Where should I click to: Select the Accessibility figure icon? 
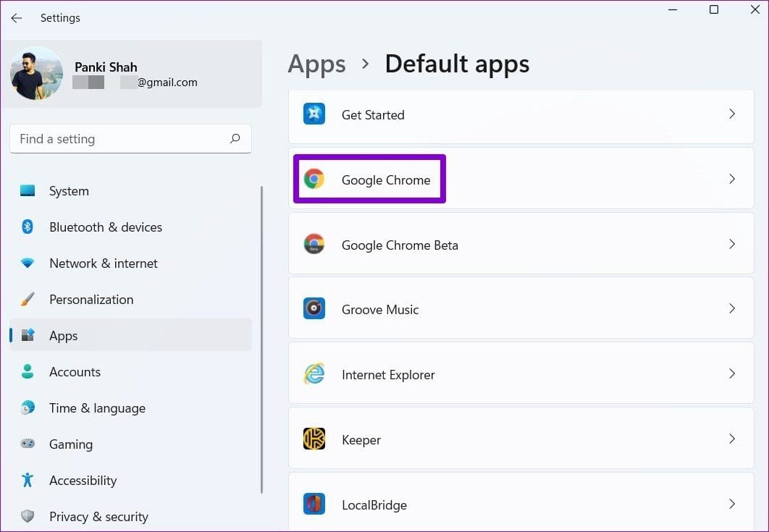pyautogui.click(x=28, y=480)
